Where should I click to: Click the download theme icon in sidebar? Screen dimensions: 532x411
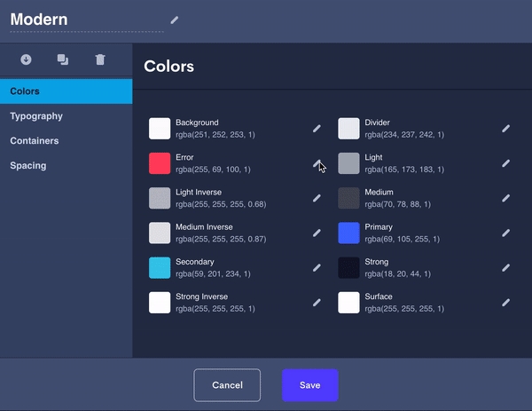pos(26,59)
